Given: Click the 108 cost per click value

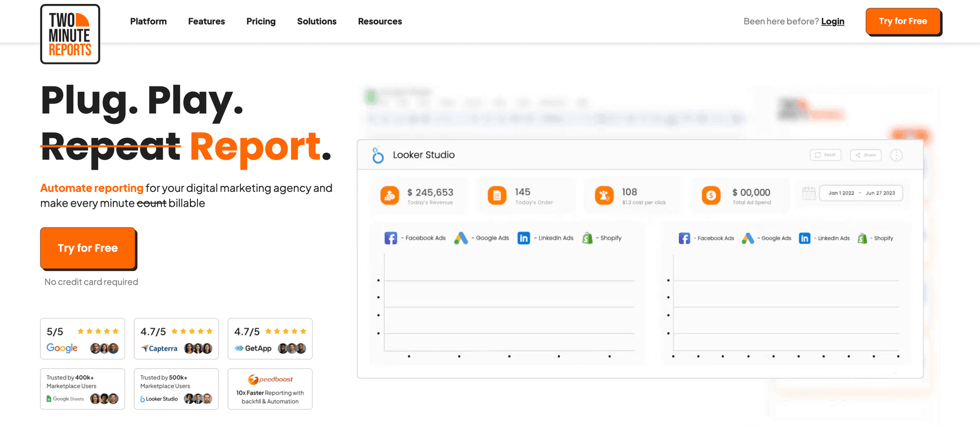Looking at the screenshot, I should click(629, 192).
